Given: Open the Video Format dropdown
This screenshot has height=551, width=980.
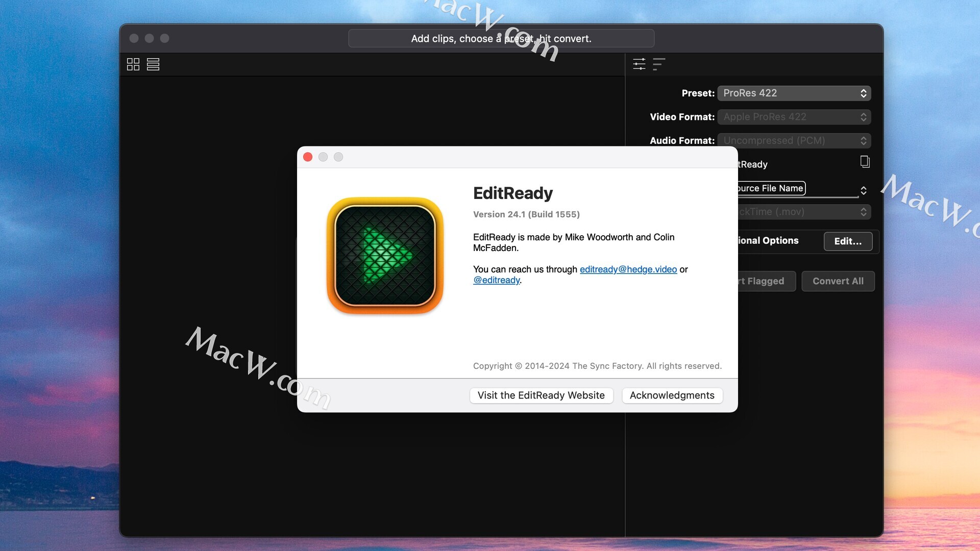Looking at the screenshot, I should (x=794, y=117).
